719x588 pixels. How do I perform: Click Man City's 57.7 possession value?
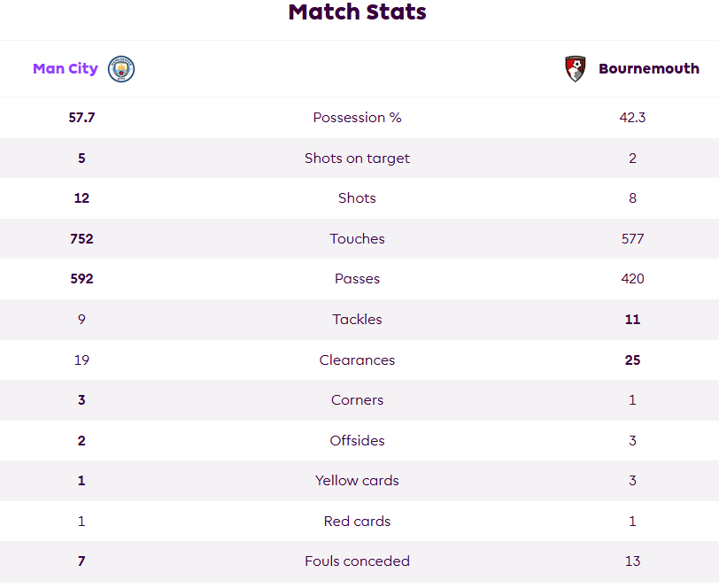point(81,118)
